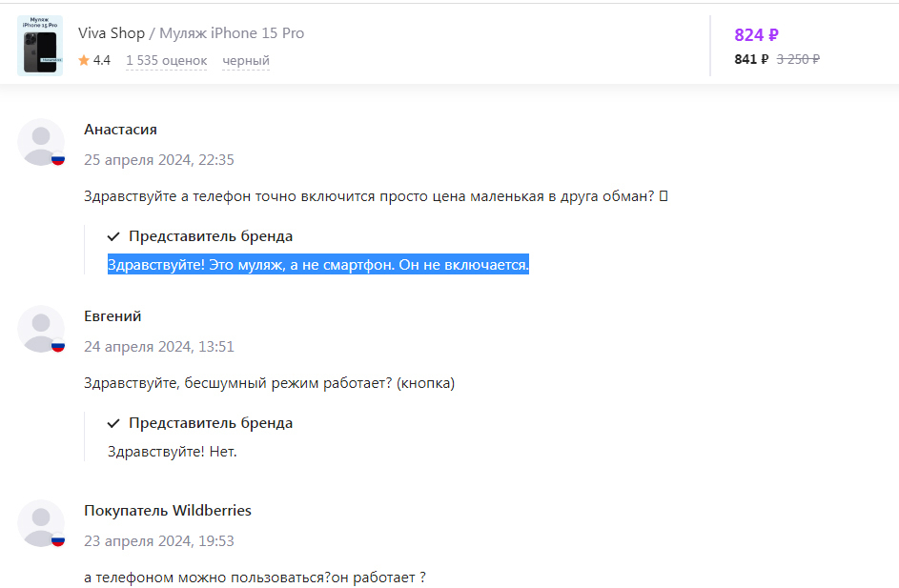Click the 'Здравствуйте! Нет.' brand reply

pos(172,452)
